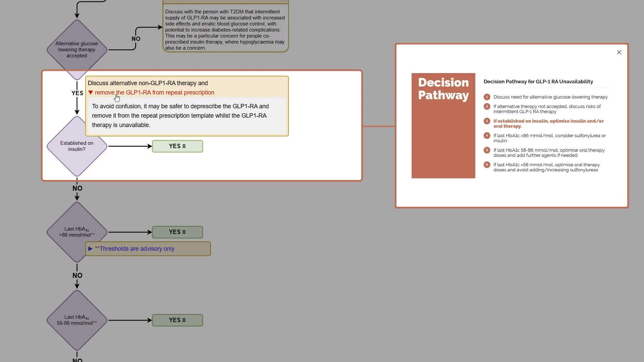
Task: Open YES box beside Established on insulin
Action: pyautogui.click(x=177, y=146)
